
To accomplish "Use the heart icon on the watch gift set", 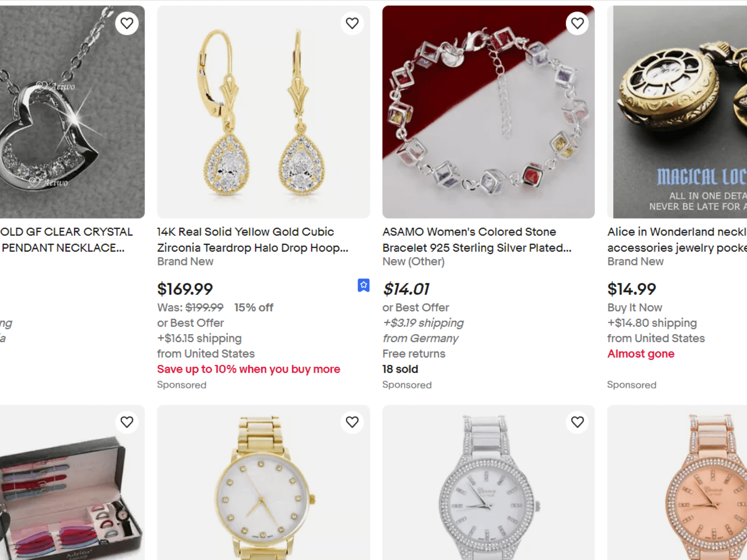I will (127, 422).
